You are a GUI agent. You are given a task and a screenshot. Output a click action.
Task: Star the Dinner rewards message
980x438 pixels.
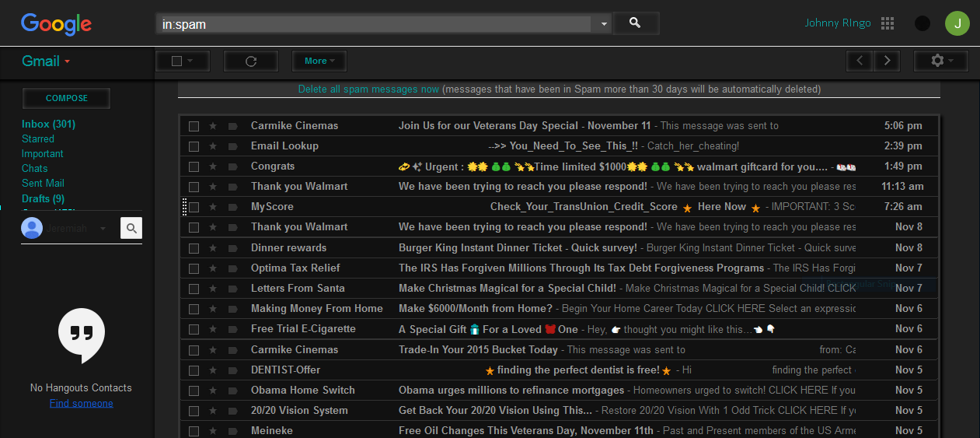(x=213, y=247)
